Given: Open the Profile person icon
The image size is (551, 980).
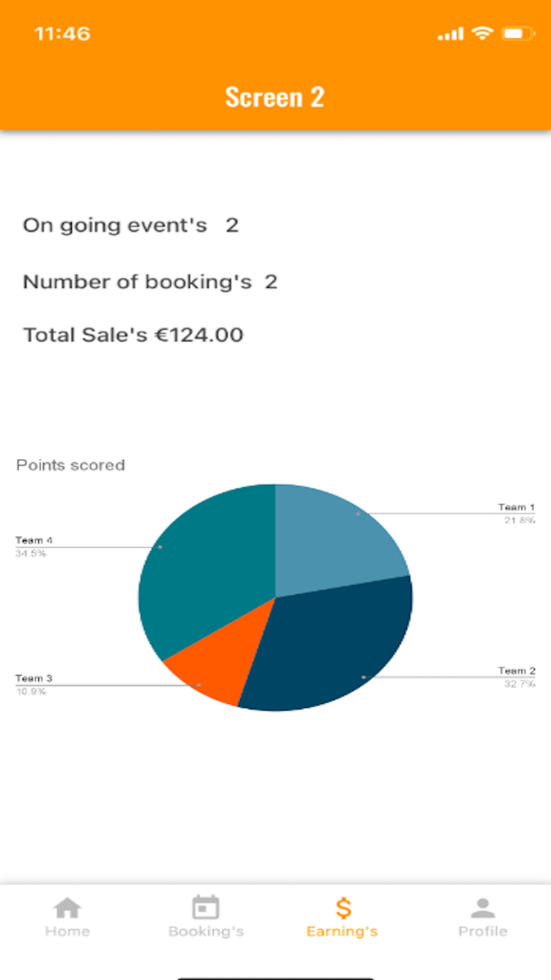Looking at the screenshot, I should coord(483,908).
